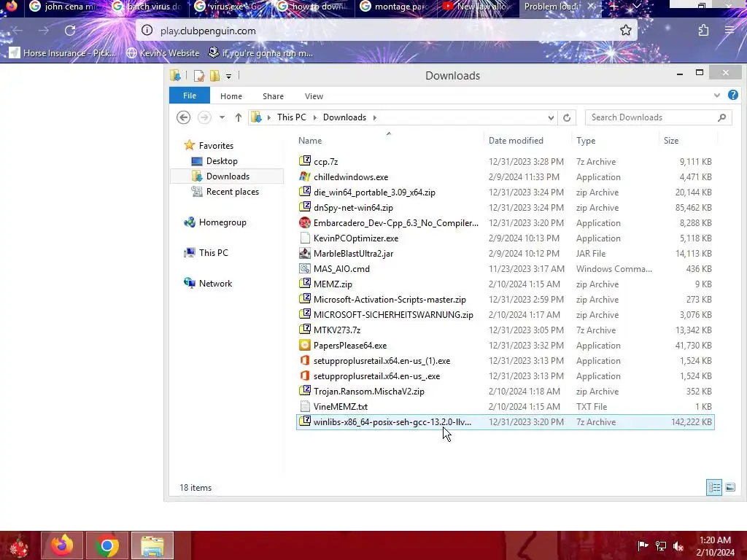Image resolution: width=747 pixels, height=560 pixels.
Task: Click the play.clubpenguin.com address bar
Action: [x=386, y=31]
